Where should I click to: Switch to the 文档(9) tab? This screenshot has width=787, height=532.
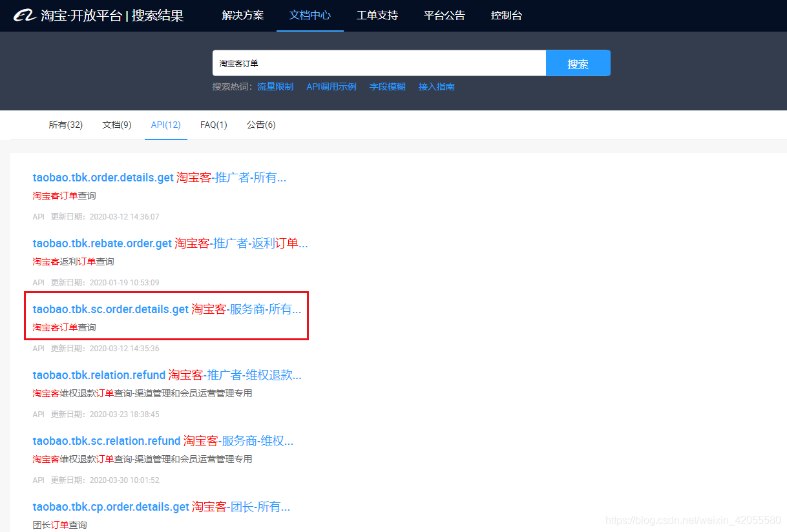coord(117,125)
